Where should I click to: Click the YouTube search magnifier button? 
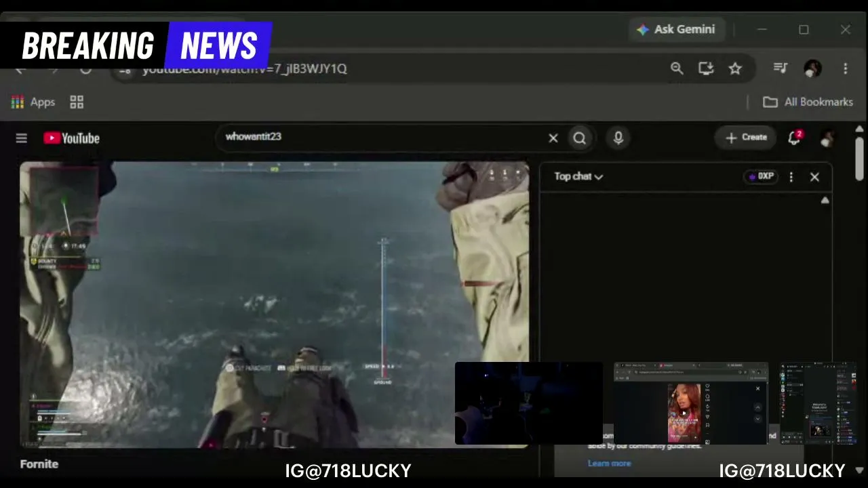[x=580, y=138]
